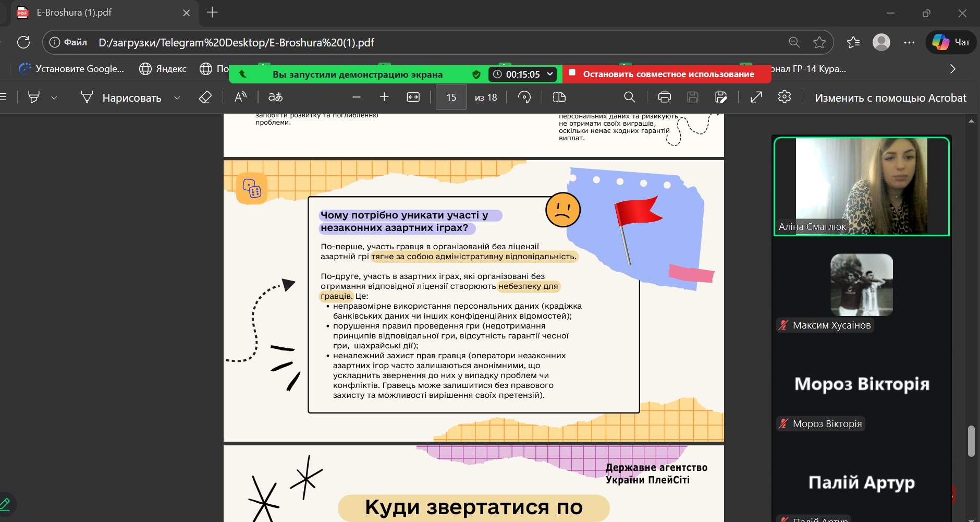Toggle the Draw tool 'Нарисовать'
This screenshot has height=522, width=980.
click(121, 98)
